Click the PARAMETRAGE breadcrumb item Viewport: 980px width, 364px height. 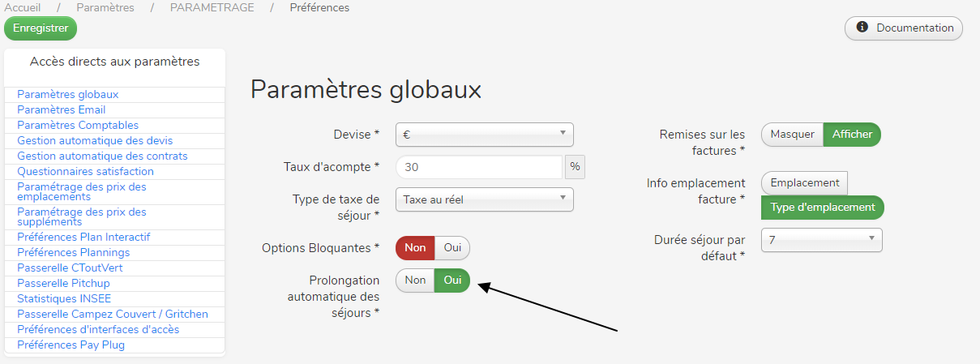tap(212, 7)
